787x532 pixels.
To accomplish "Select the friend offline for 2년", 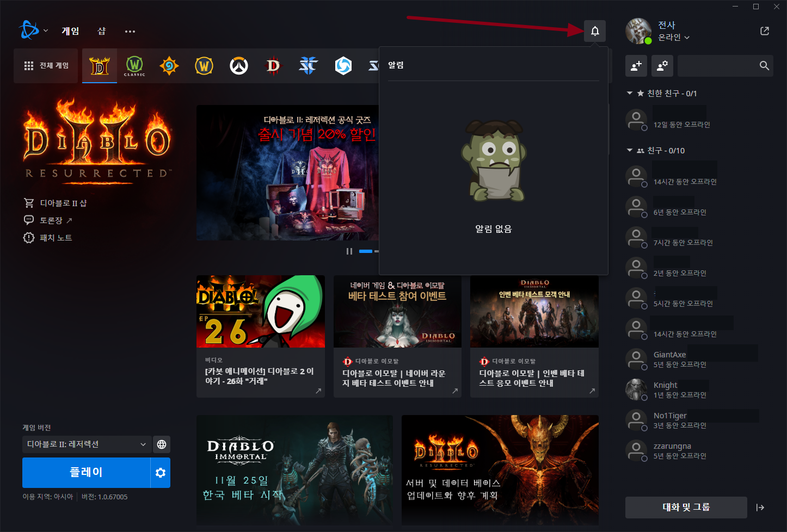I will tap(699, 268).
